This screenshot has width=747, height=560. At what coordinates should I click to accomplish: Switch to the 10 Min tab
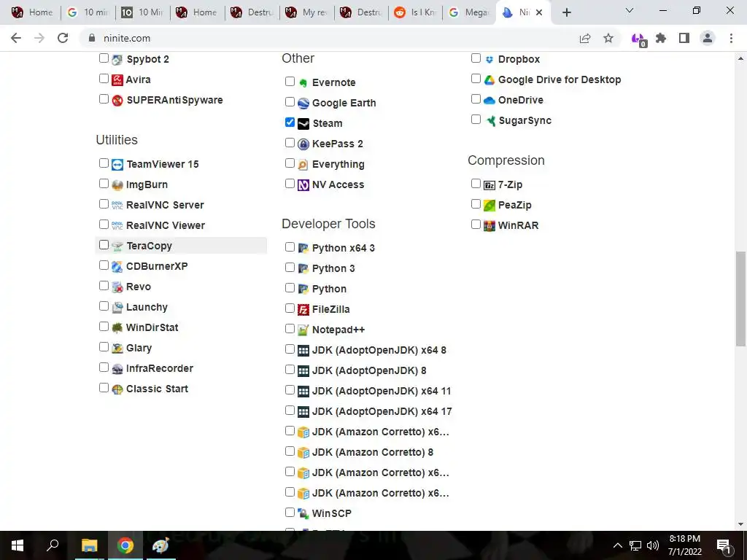pos(142,12)
